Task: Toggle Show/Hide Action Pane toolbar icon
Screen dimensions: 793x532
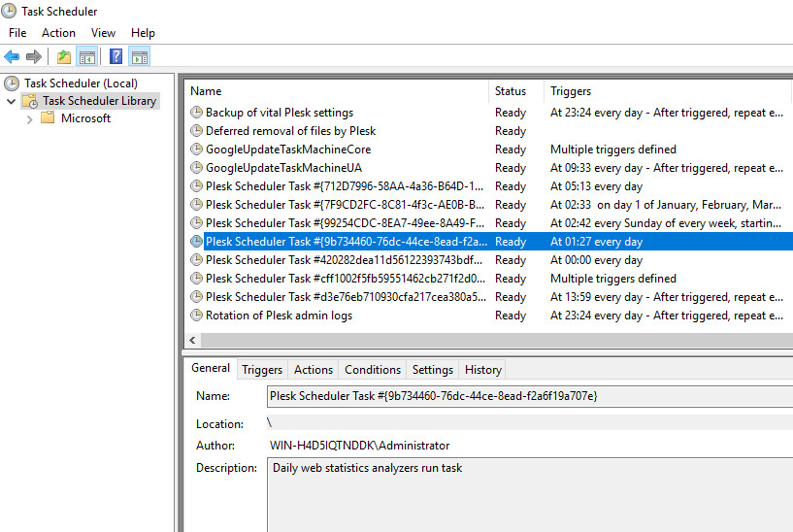Action: (139, 57)
